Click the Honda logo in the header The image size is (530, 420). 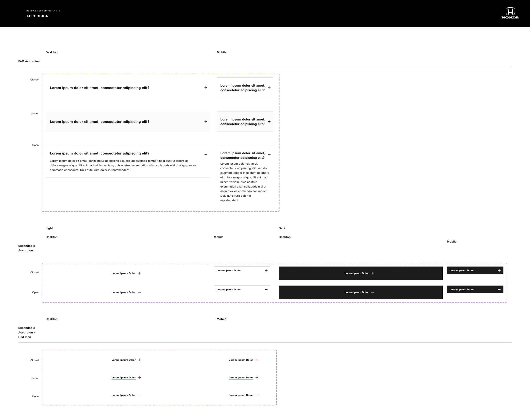click(x=510, y=13)
